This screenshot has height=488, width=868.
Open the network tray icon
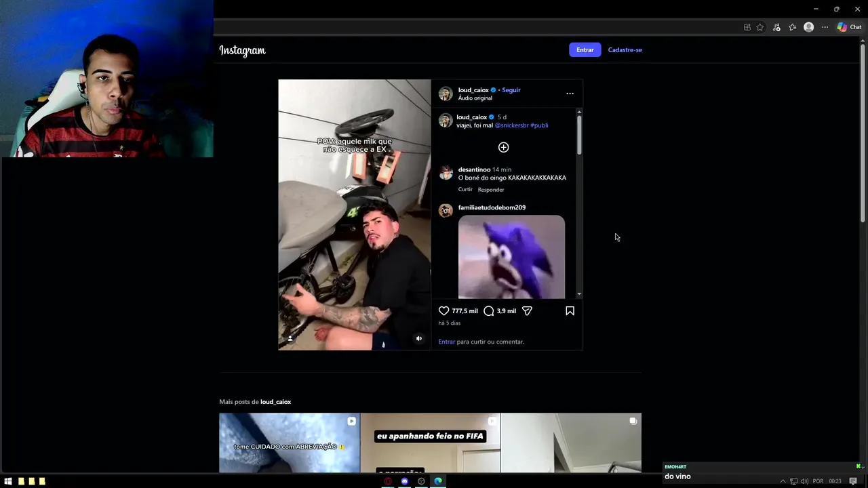793,481
